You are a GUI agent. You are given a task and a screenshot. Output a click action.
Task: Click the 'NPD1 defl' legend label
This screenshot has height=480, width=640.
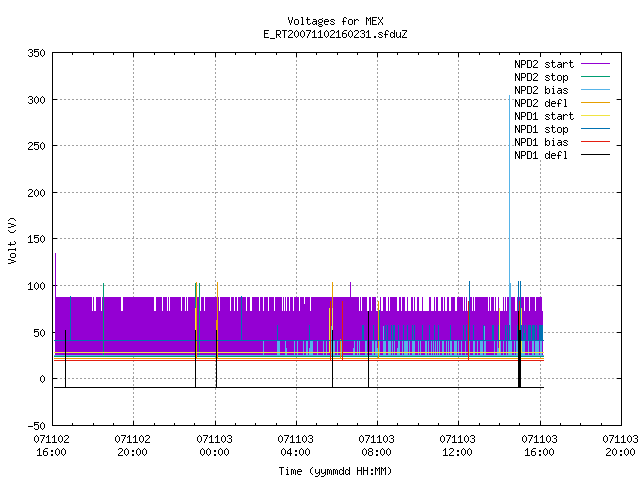[541, 156]
